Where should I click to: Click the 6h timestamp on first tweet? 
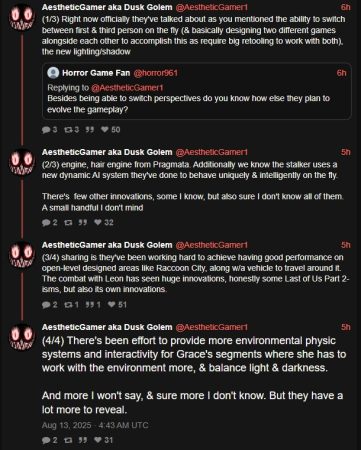tap(345, 7)
